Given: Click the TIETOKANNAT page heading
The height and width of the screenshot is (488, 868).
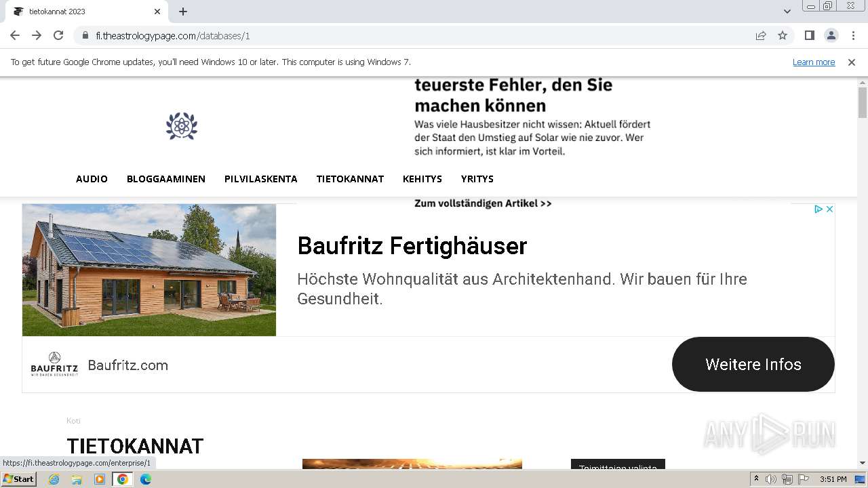Looking at the screenshot, I should point(135,446).
